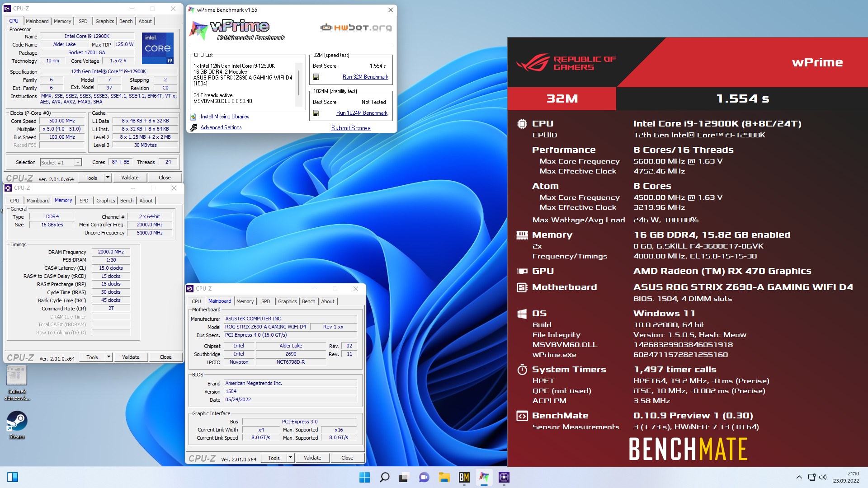Open the Windows Start button

(364, 477)
